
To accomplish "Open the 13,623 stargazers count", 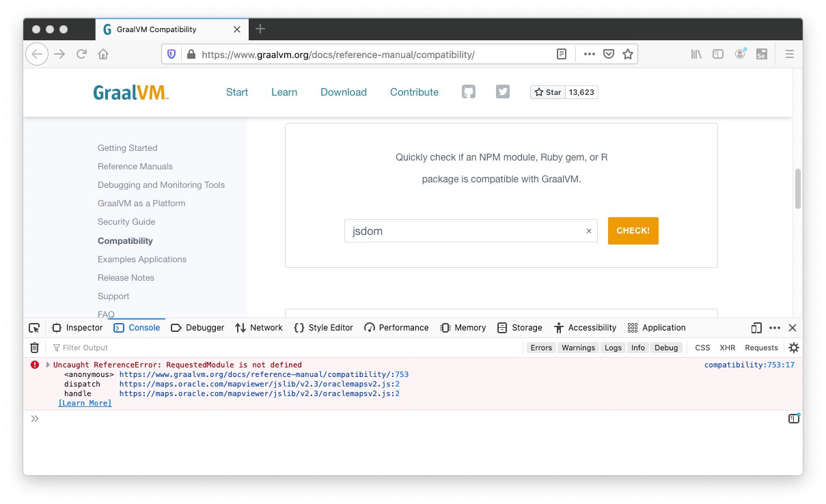I will pos(581,92).
